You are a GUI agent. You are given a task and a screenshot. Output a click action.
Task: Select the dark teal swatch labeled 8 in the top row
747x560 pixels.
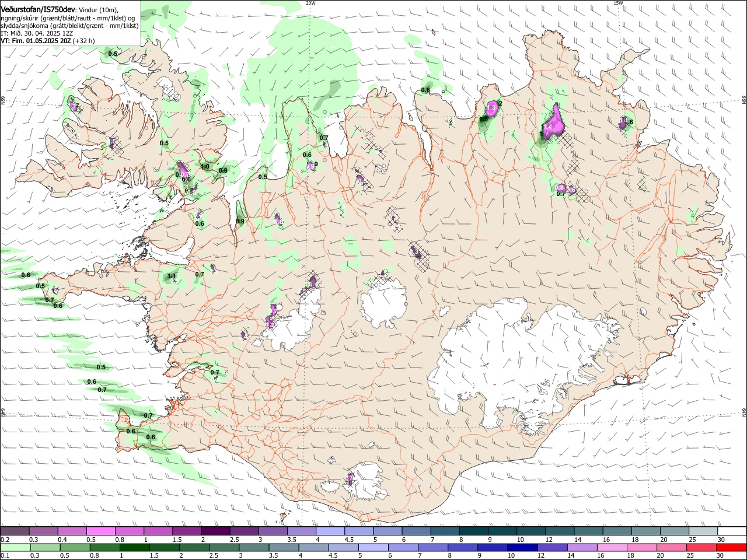[x=473, y=531]
